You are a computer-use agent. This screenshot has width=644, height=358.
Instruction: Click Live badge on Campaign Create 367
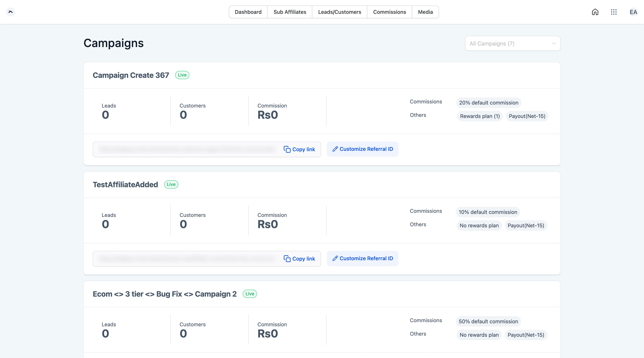click(182, 75)
